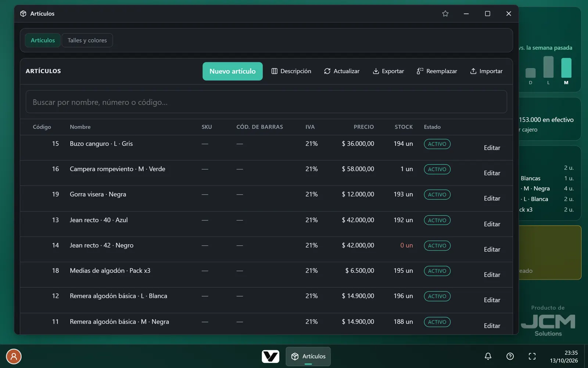588x368 pixels.
Task: Click Reemplazar toolbar button
Action: pyautogui.click(x=437, y=71)
